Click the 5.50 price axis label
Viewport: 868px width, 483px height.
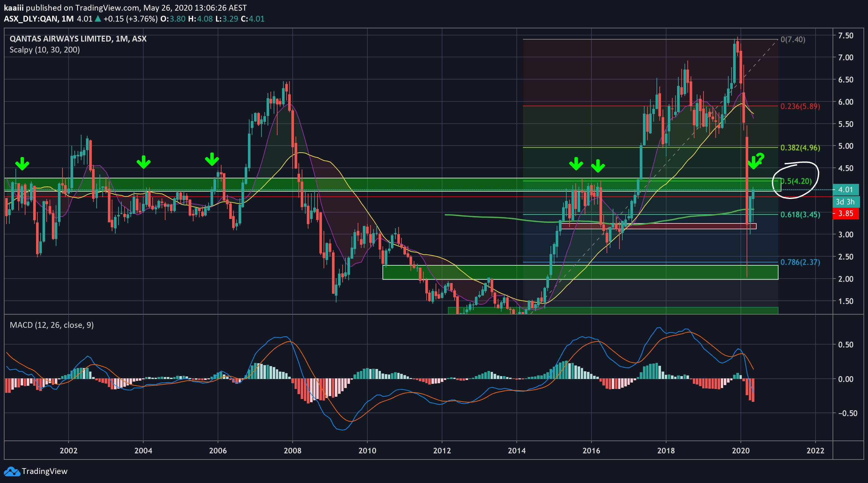tap(846, 124)
